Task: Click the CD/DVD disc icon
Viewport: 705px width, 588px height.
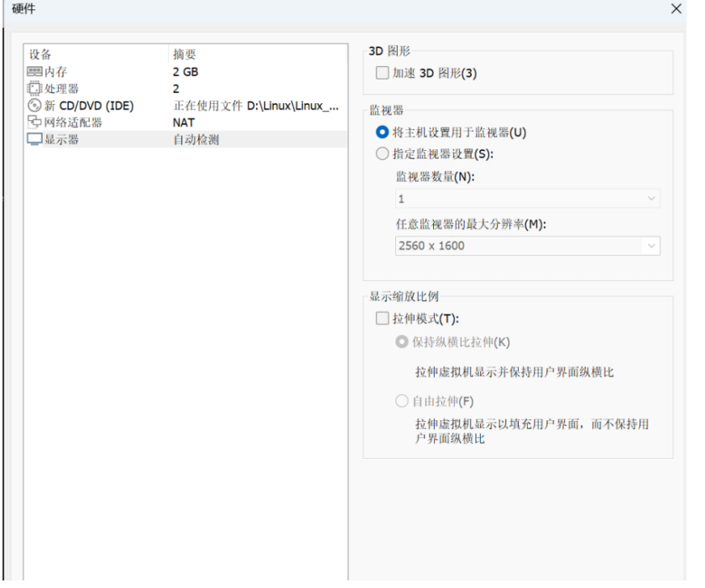Action: [34, 106]
